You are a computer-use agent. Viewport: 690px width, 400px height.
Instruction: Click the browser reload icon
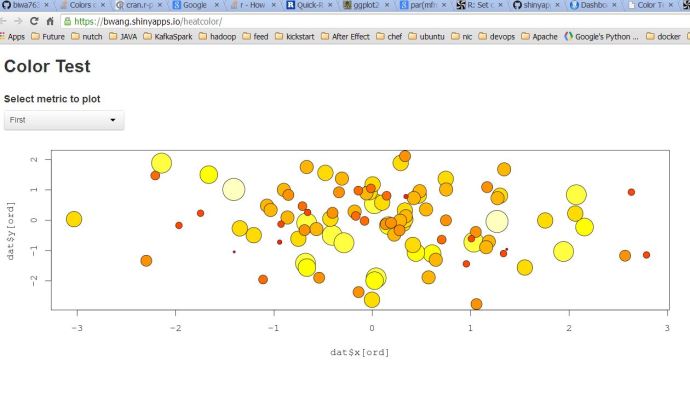pos(33,21)
